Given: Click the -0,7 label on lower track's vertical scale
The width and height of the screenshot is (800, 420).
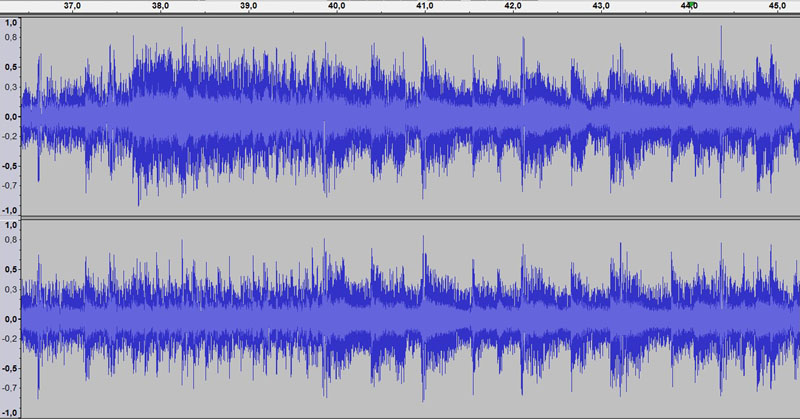Looking at the screenshot, I should [x=10, y=387].
